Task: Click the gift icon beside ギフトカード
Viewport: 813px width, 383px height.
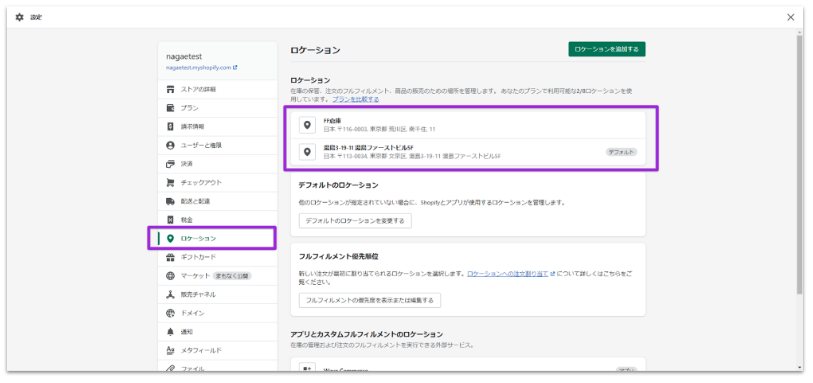Action: click(170, 257)
